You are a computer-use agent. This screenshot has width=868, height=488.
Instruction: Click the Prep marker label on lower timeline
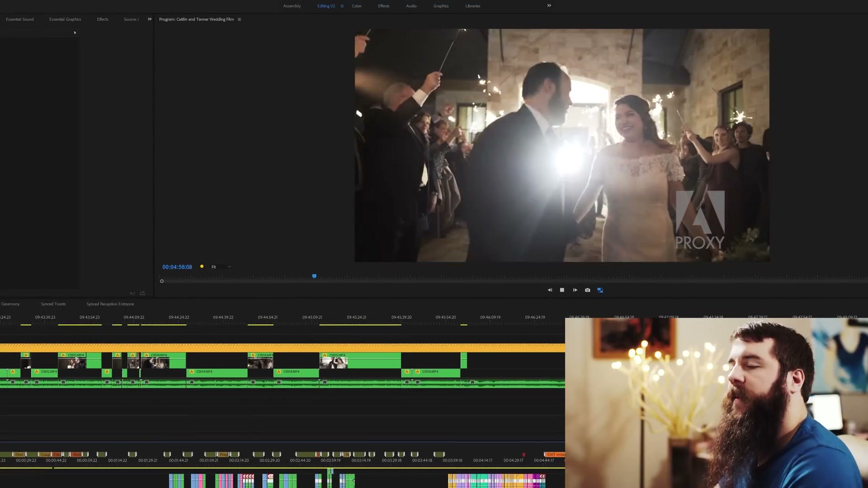(x=224, y=455)
